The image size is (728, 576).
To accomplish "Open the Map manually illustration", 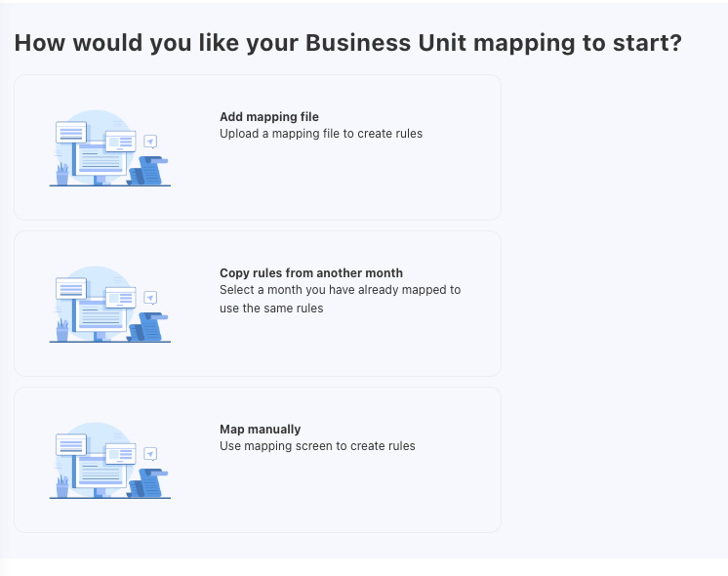I will [109, 460].
